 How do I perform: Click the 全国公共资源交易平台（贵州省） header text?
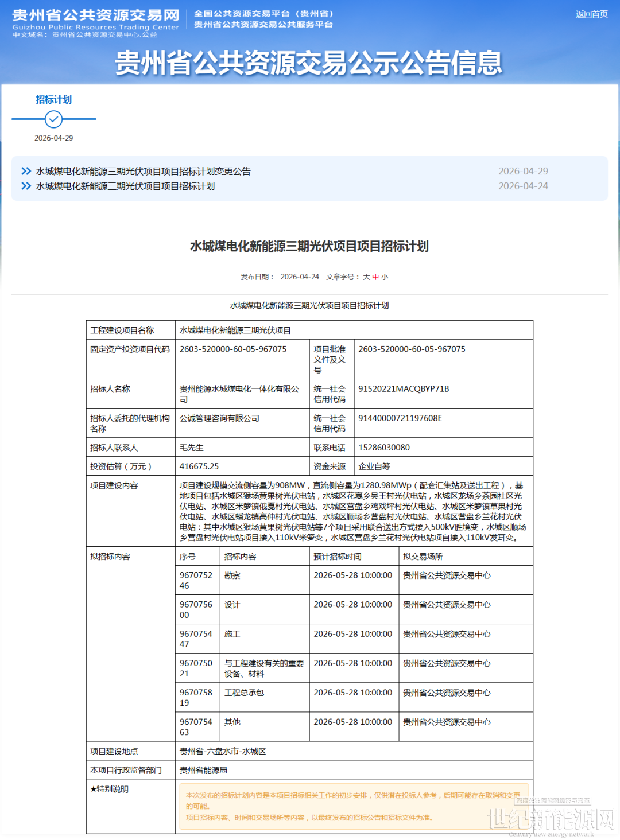263,14
